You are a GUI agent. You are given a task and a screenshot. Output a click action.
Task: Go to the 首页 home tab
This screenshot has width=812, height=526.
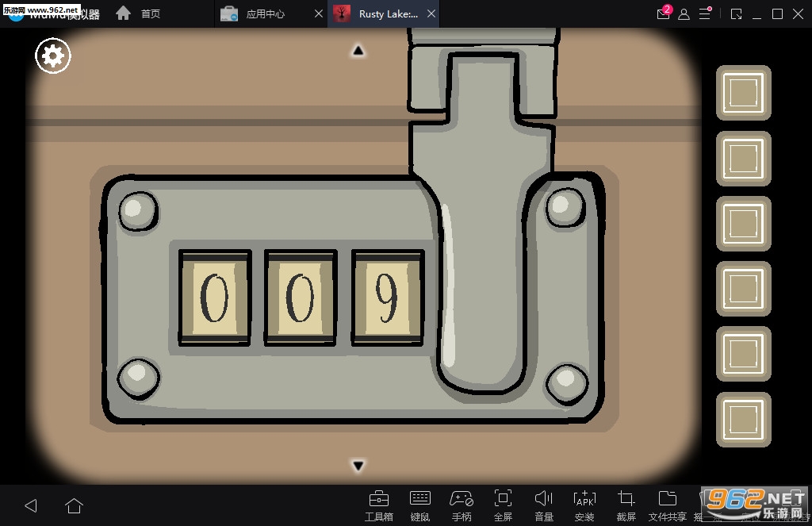pyautogui.click(x=150, y=14)
